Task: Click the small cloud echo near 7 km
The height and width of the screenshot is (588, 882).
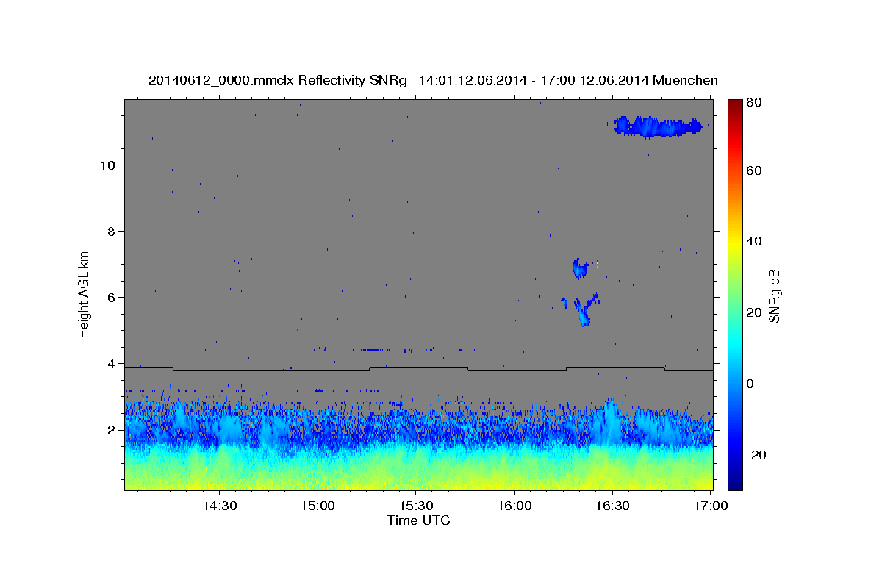Action: (581, 269)
